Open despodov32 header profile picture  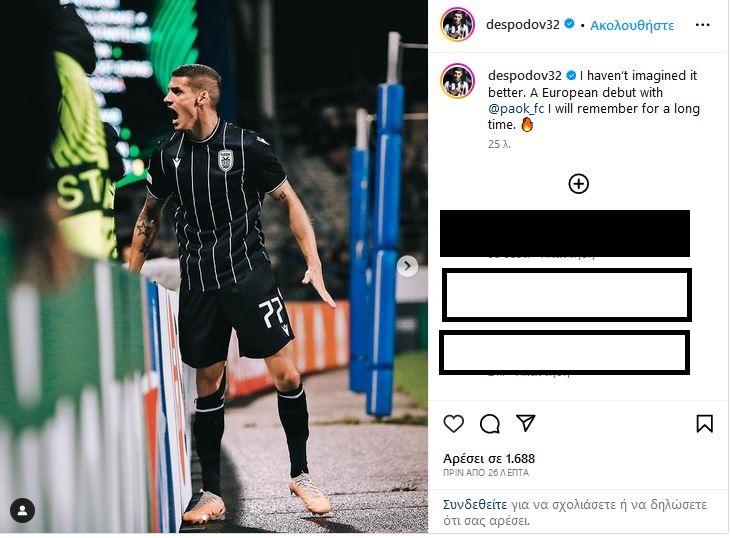pos(457,24)
